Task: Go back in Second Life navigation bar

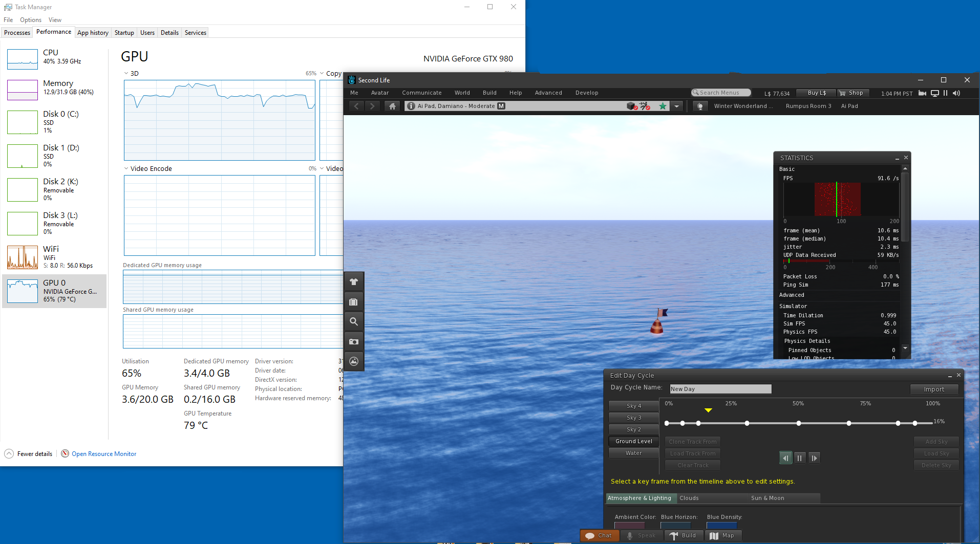Action: tap(356, 106)
